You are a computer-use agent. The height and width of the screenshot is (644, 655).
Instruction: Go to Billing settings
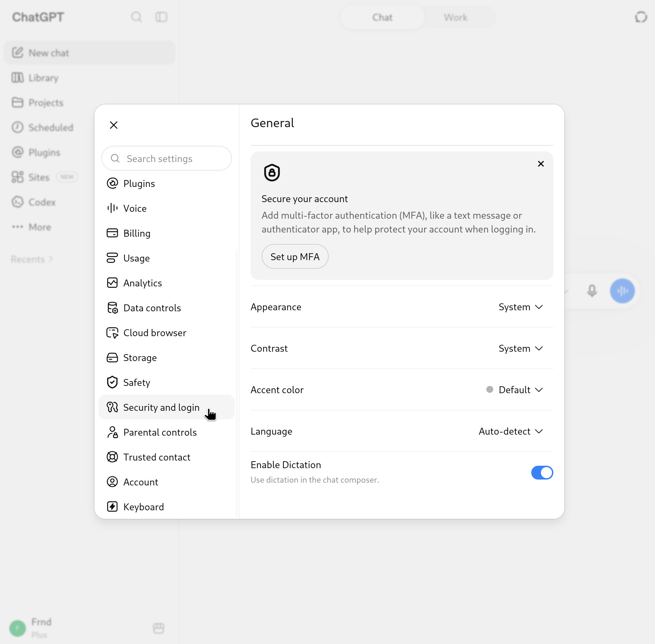tap(167, 233)
